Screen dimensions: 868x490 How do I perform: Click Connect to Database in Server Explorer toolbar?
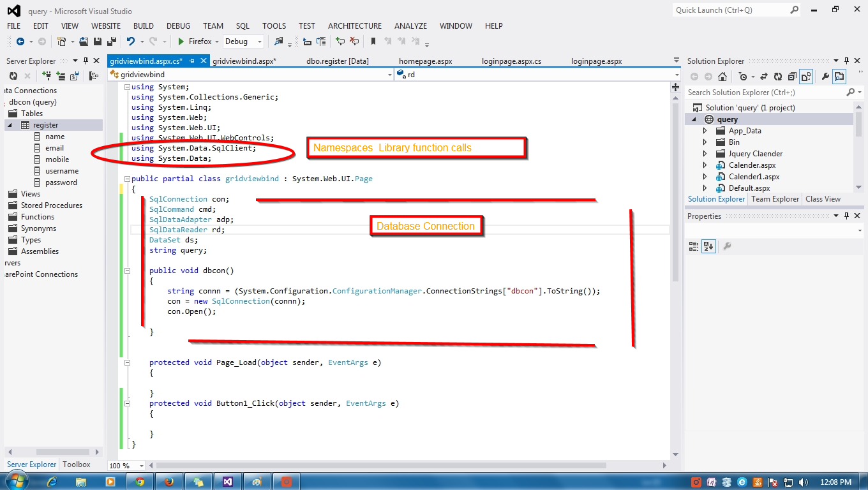pos(47,75)
